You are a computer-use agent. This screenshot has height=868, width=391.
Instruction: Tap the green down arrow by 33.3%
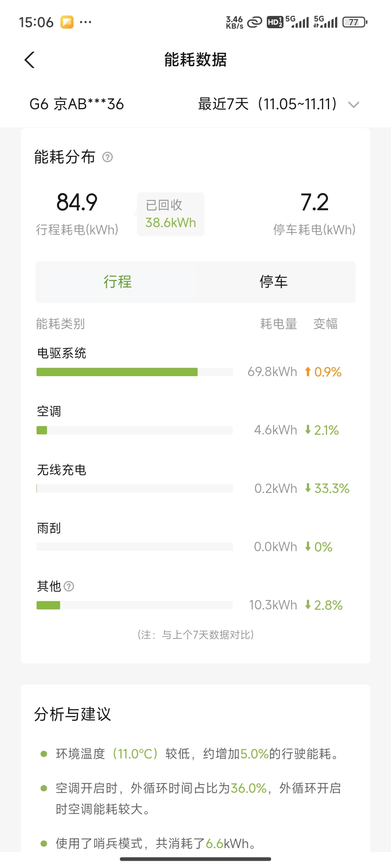(308, 488)
